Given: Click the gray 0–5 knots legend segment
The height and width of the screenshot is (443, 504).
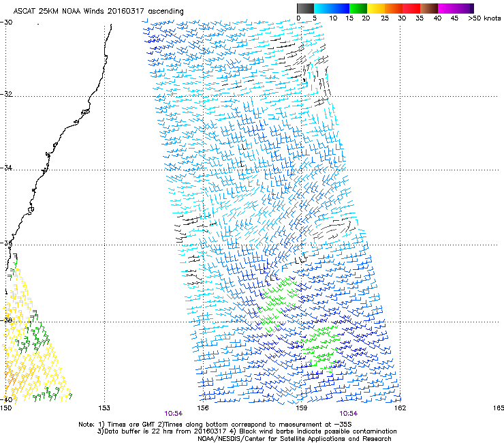Looking at the screenshot, I should coord(305,8).
